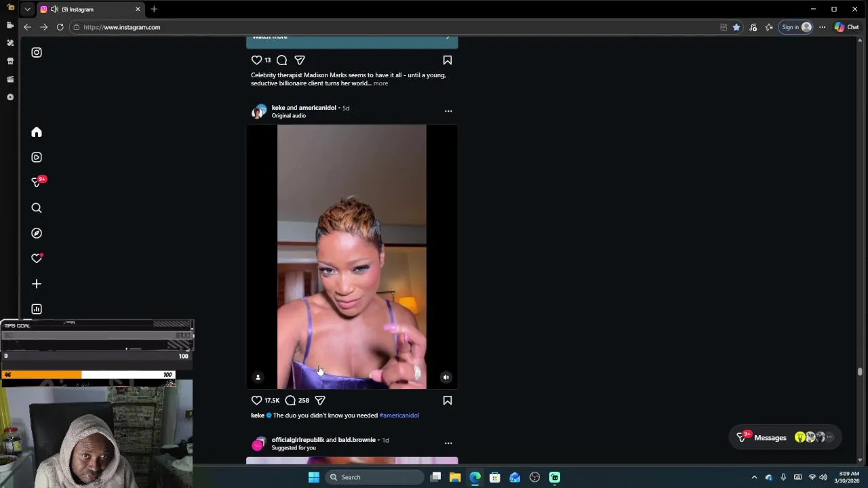The image size is (868, 488).
Task: Open Direct messages sidebar icon
Action: pos(37,182)
